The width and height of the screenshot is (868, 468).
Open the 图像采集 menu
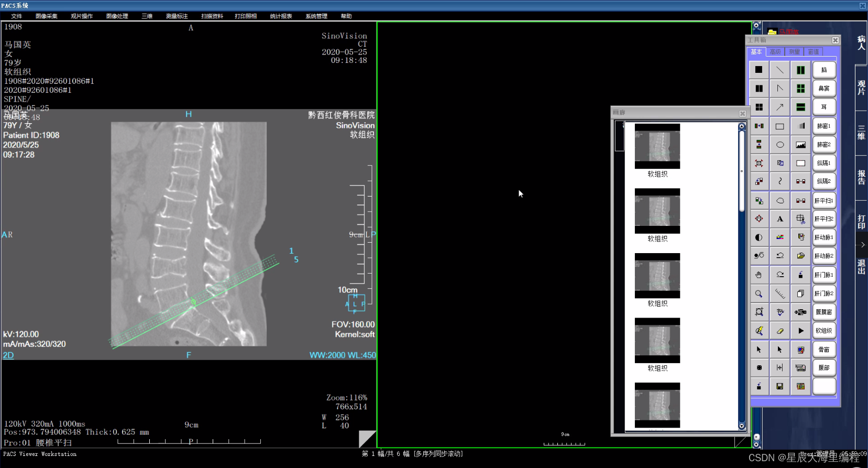click(47, 16)
